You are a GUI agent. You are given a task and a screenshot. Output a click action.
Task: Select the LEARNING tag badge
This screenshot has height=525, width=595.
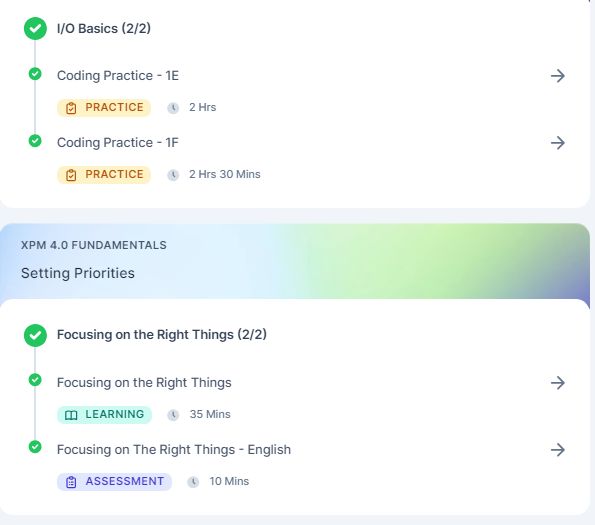(x=104, y=415)
